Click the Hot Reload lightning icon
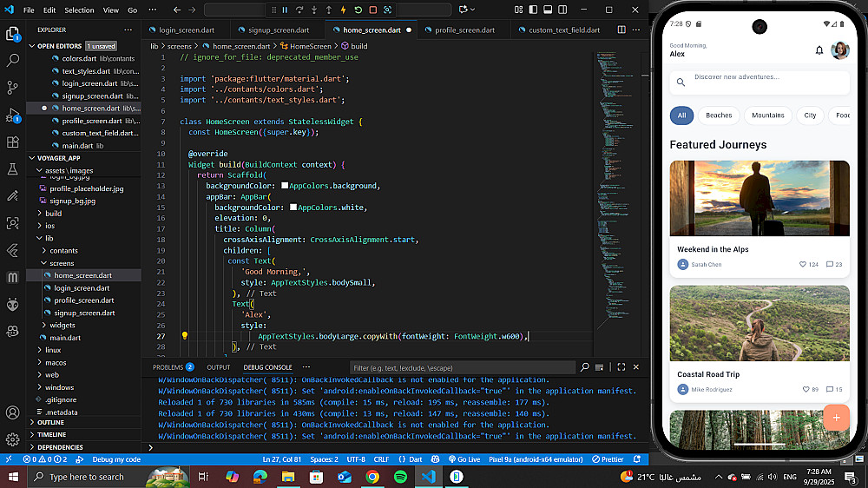 (343, 10)
